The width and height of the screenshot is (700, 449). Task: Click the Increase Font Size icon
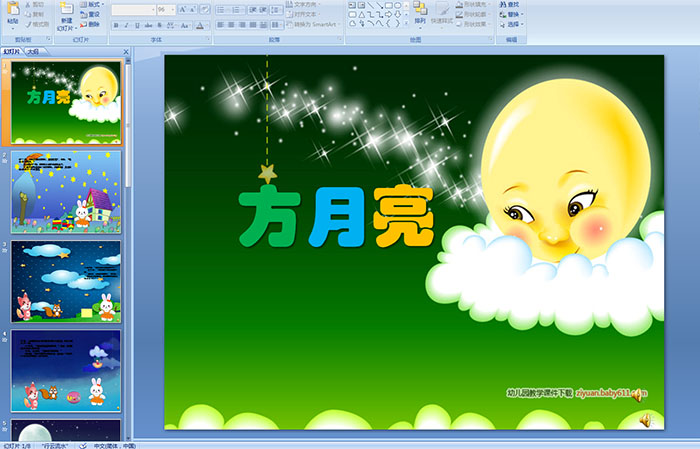point(183,9)
